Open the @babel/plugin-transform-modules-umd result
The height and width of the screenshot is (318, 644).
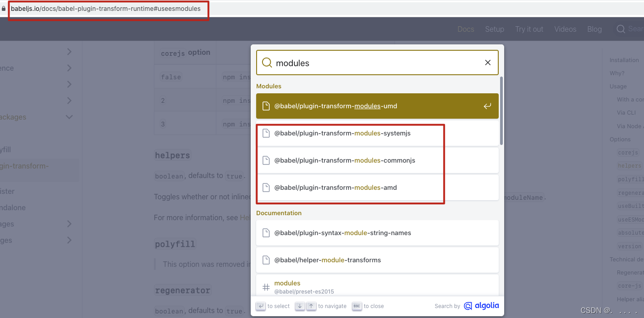point(377,106)
